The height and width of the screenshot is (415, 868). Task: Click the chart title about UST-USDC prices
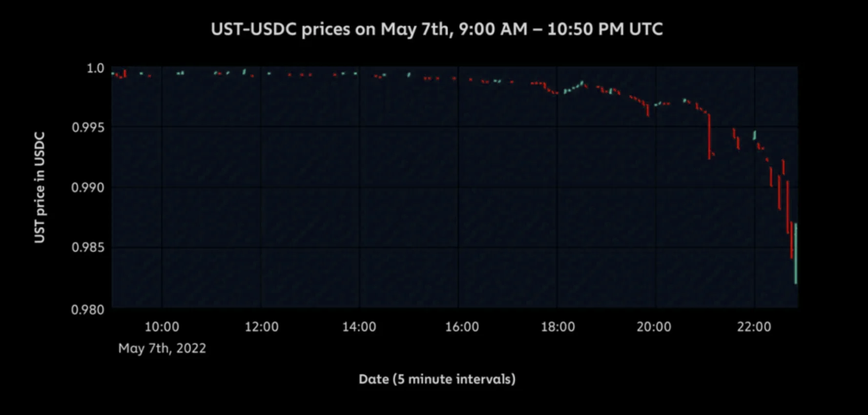pos(436,29)
